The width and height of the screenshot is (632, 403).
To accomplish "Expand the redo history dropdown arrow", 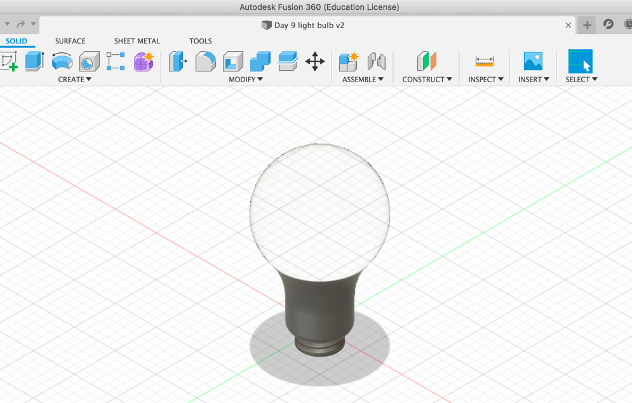I will coord(33,24).
